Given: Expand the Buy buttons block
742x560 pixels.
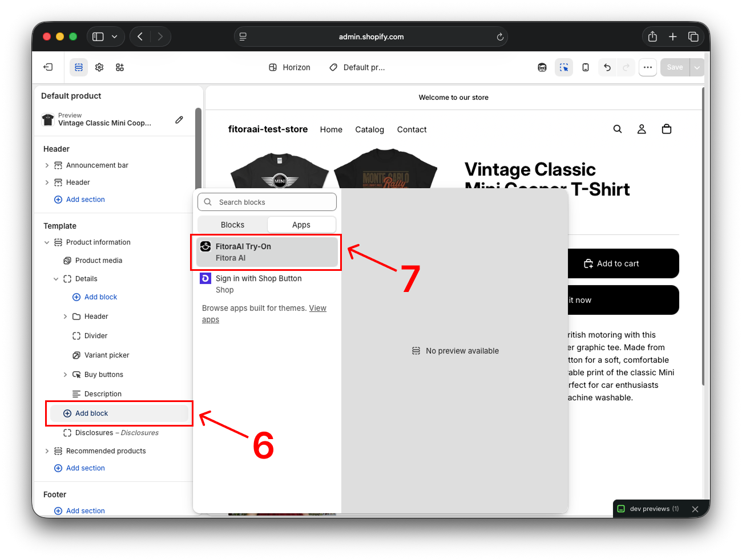Looking at the screenshot, I should [x=65, y=375].
